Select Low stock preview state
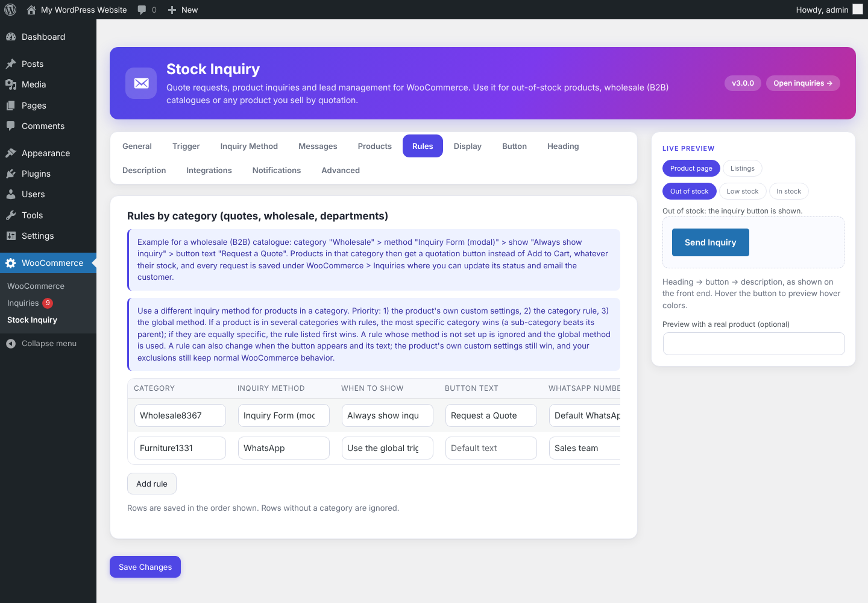Image resolution: width=868 pixels, height=603 pixels. click(743, 191)
